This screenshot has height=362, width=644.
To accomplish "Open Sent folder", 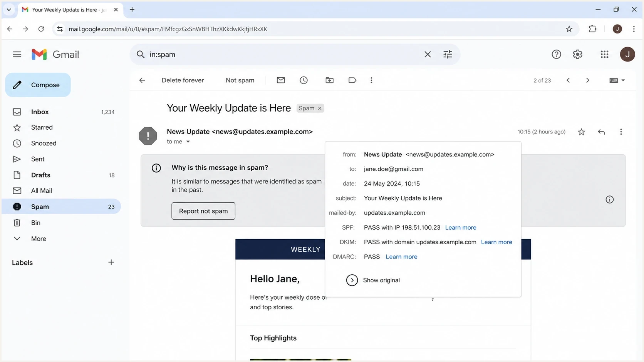I will coord(61,159).
